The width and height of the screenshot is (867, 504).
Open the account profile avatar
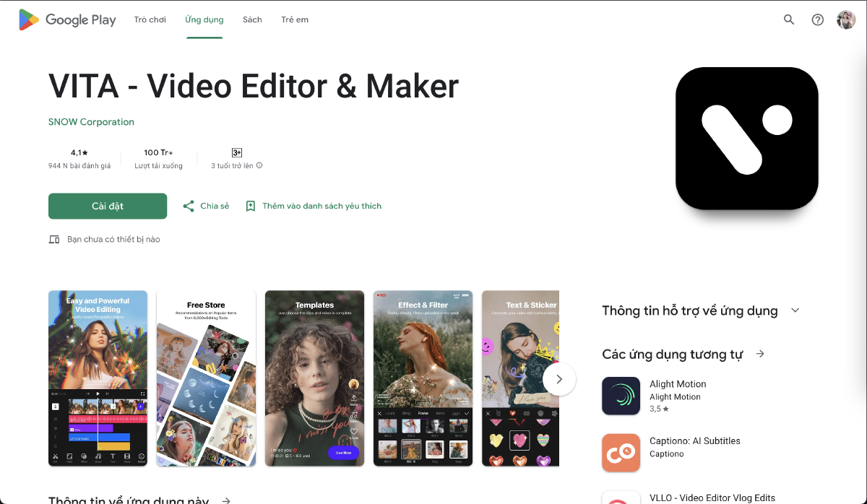pos(846,19)
